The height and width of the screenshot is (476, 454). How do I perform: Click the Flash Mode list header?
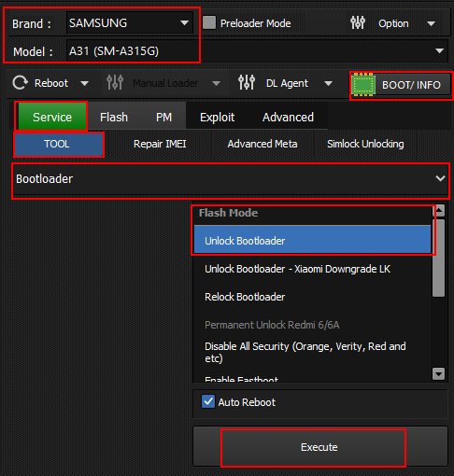click(312, 213)
